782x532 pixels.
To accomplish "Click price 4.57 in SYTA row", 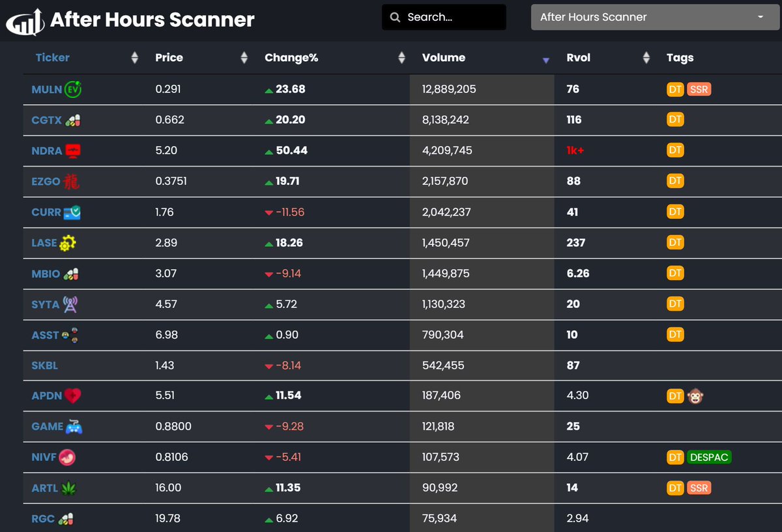I will 166,304.
